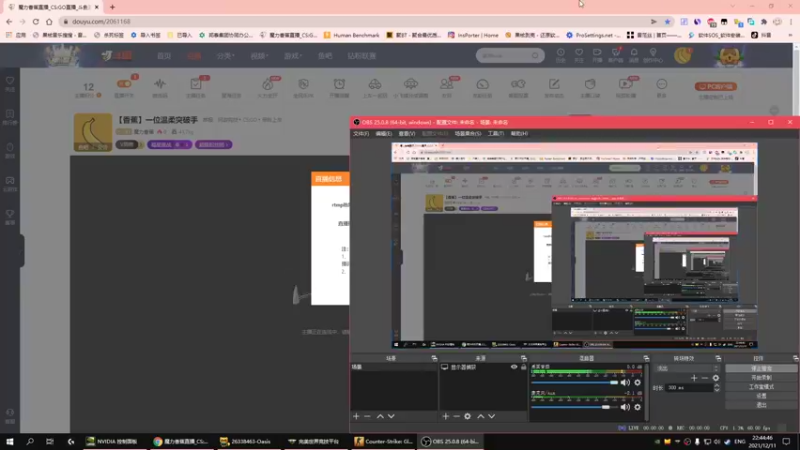This screenshot has width=800, height=450.
Task: Remove selected source with the minus icon
Action: [456, 416]
